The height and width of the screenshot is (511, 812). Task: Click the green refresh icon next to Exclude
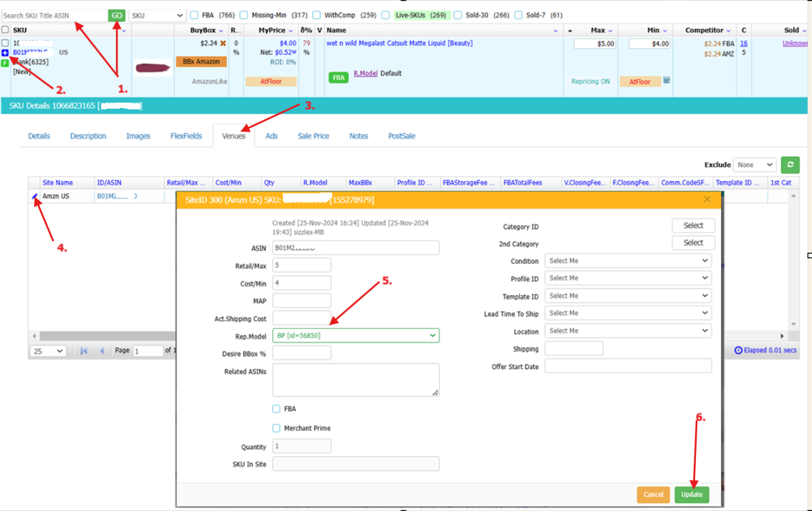[x=791, y=165]
